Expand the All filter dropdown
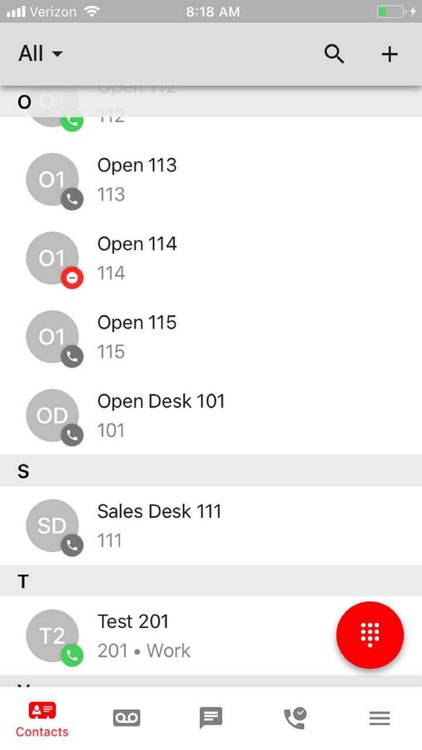This screenshot has height=750, width=422. pos(41,54)
